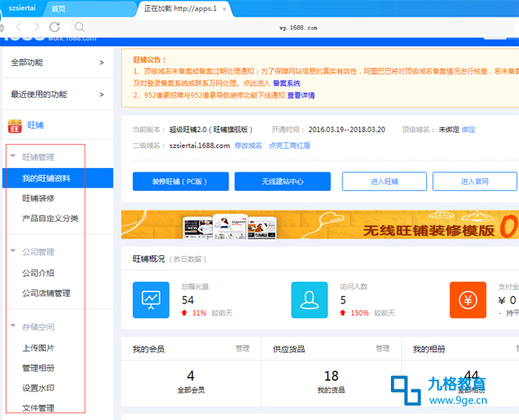This screenshot has width=519, height=420.
Task: Click the 进入旺铺 button
Action: [384, 182]
